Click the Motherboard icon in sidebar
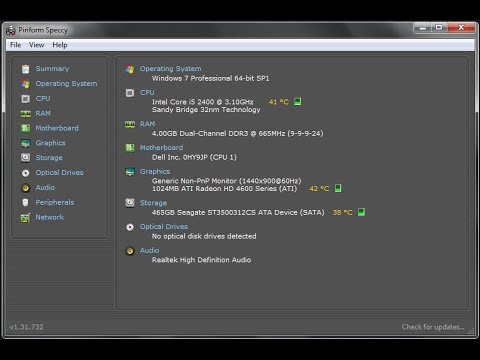The height and width of the screenshot is (360, 480). click(26, 128)
